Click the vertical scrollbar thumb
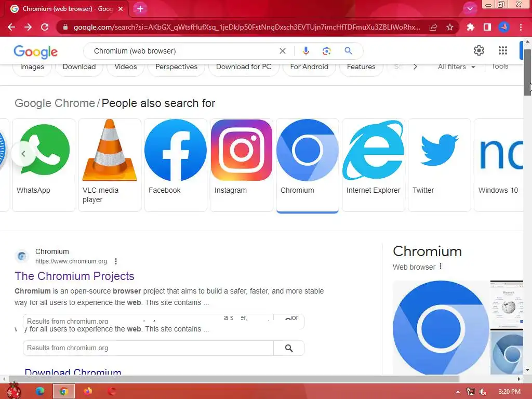The height and width of the screenshot is (399, 532). pos(528,72)
